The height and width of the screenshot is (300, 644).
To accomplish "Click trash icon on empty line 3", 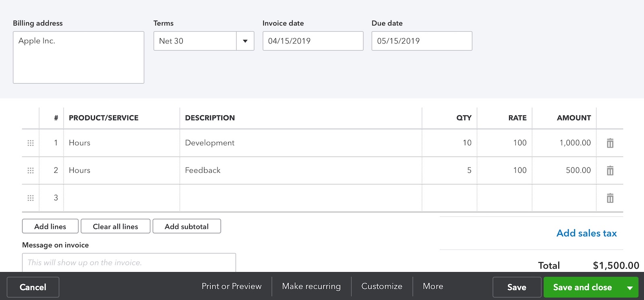I will (610, 198).
